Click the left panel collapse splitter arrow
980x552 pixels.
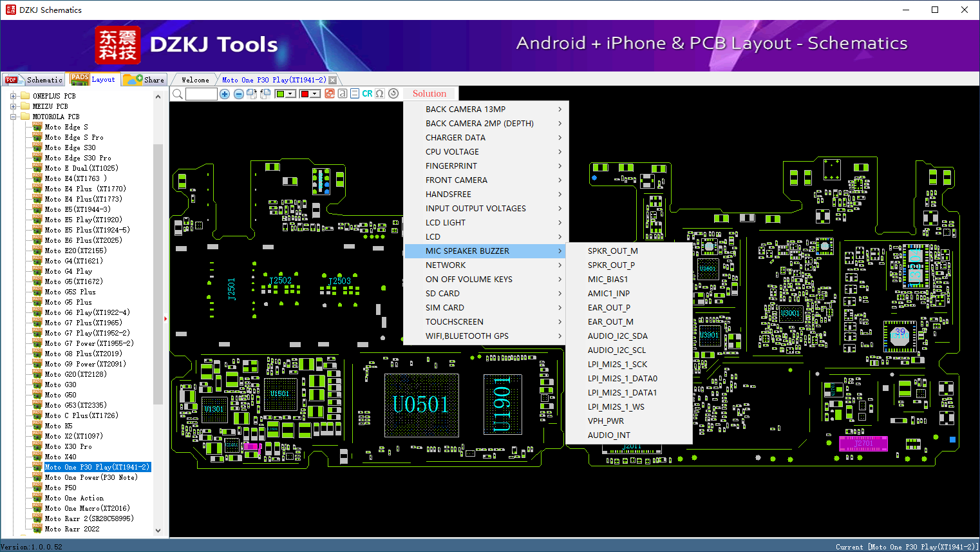[x=165, y=318]
